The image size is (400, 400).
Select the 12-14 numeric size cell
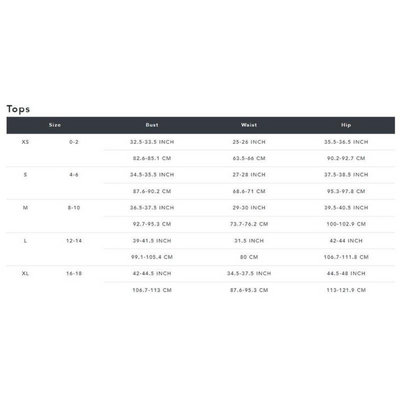[74, 241]
